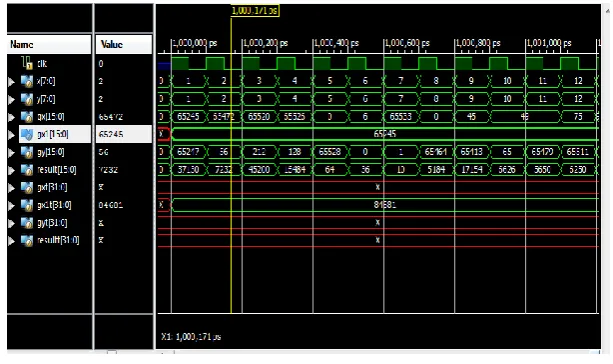Select the gx1[15:0] signal name
This screenshot has width=613, height=364.
coord(53,134)
